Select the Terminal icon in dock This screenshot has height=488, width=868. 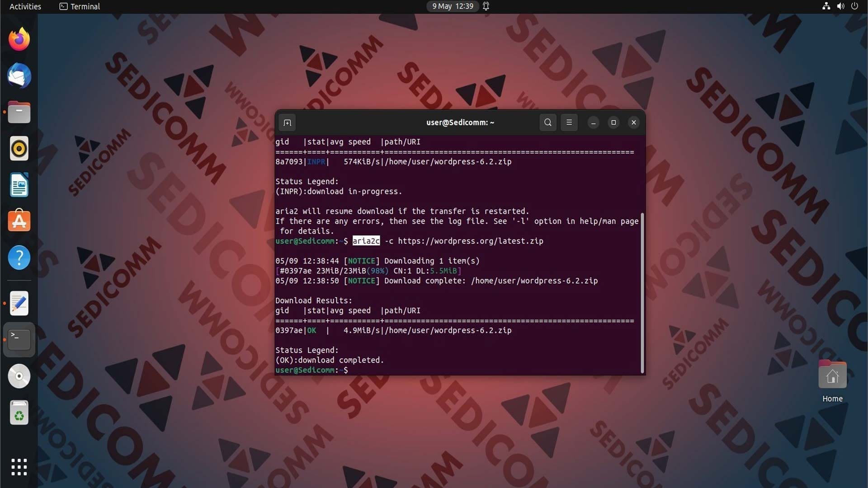[19, 339]
